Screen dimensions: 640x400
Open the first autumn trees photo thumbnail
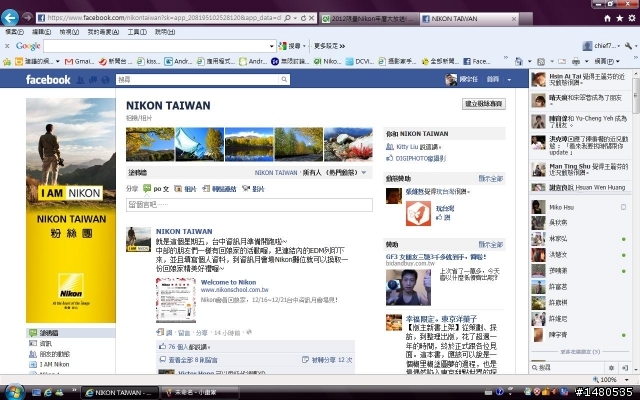click(x=150, y=144)
